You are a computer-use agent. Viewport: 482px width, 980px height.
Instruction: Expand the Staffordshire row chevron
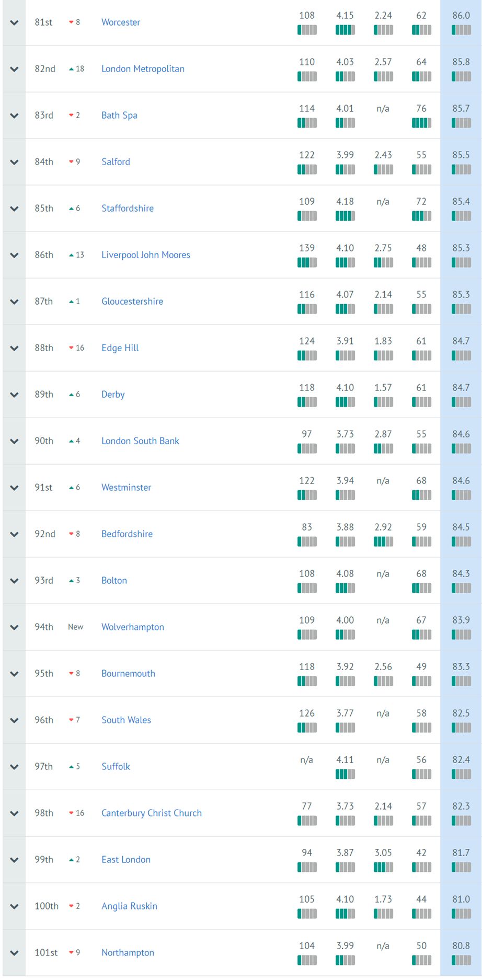[x=14, y=209]
